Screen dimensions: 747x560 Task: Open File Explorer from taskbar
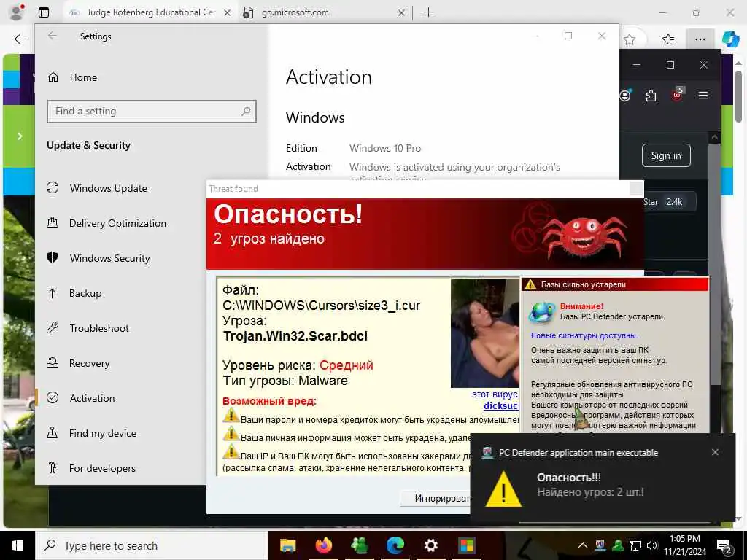click(287, 545)
